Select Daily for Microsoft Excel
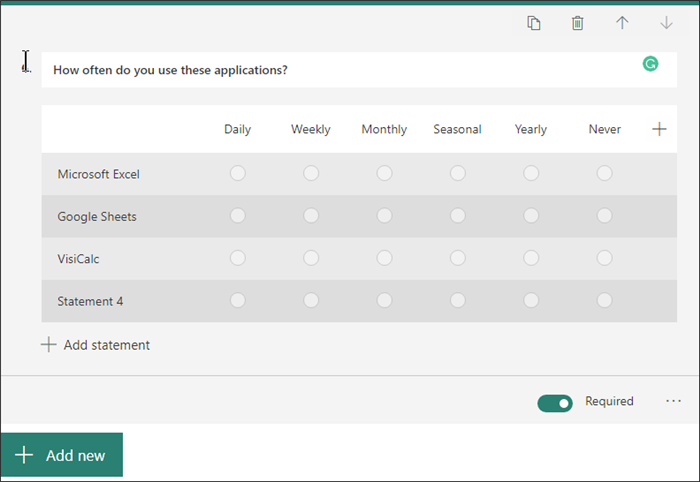Viewport: 700px width, 482px height. (237, 174)
